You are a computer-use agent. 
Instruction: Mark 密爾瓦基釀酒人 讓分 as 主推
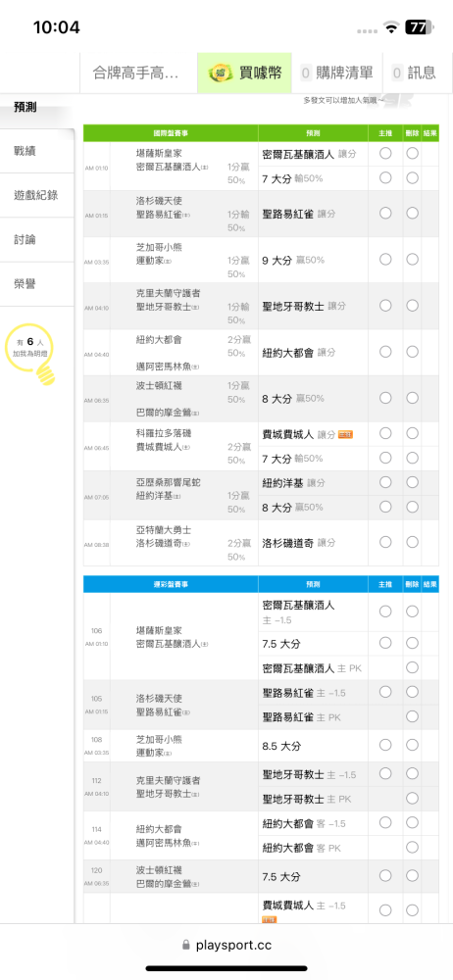click(x=385, y=153)
